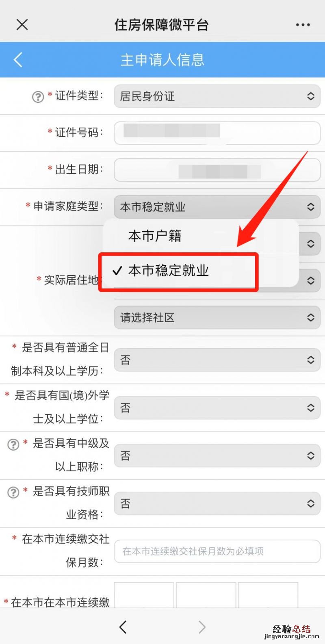Viewport: 325px width, 644px height.
Task: Open the 请选择社区 dropdown
Action: pos(217,317)
